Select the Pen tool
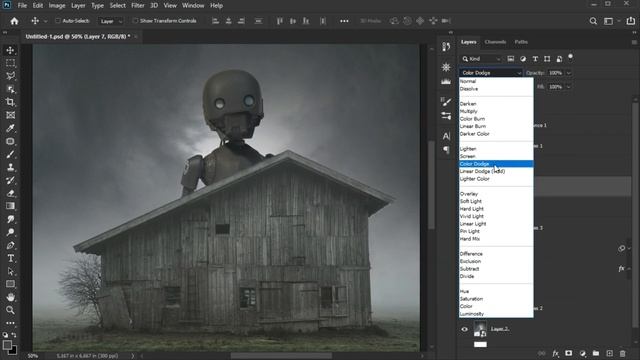The height and width of the screenshot is (360, 640). pyautogui.click(x=10, y=245)
